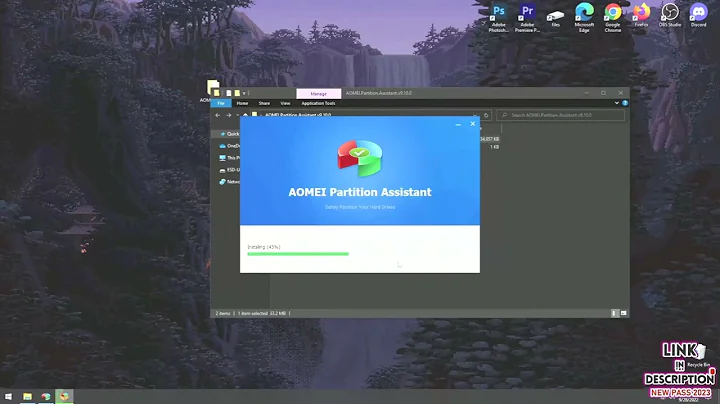
Task: Open the View ribbon tab in Explorer
Action: pyautogui.click(x=285, y=103)
